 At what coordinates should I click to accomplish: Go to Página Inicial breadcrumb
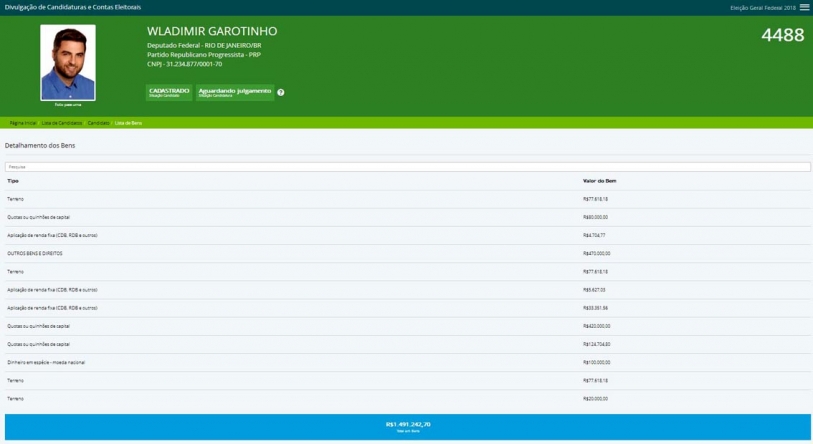(x=23, y=122)
